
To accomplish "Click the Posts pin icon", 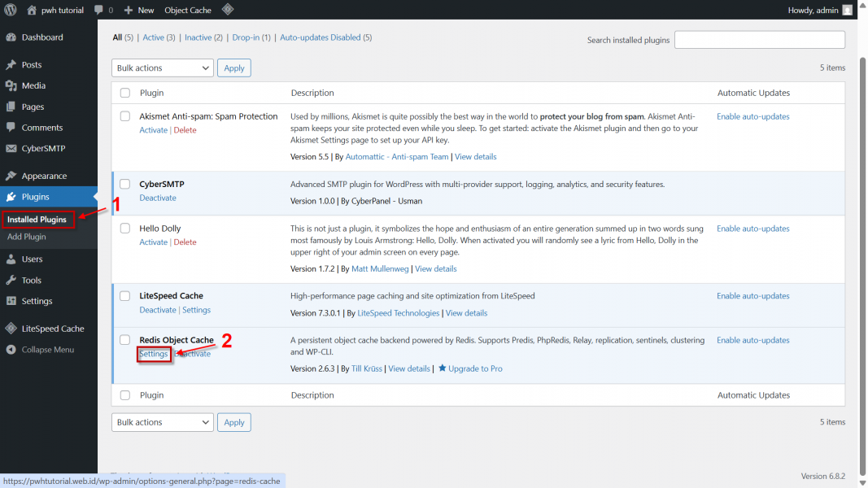I will click(11, 65).
